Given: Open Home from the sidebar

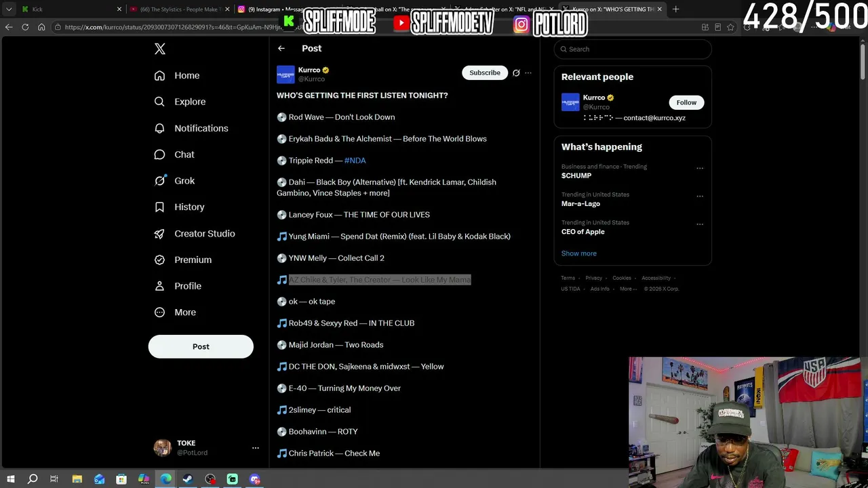Looking at the screenshot, I should [x=177, y=75].
